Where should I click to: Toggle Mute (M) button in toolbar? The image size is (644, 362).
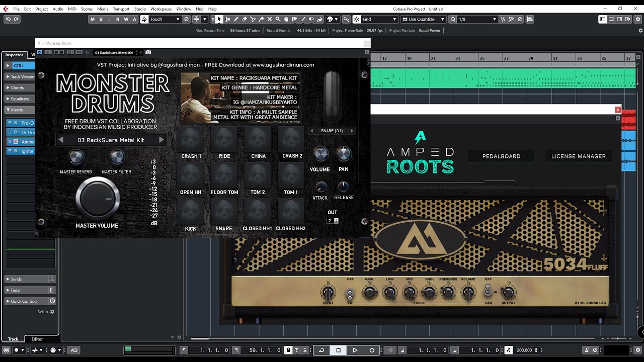coord(93,19)
